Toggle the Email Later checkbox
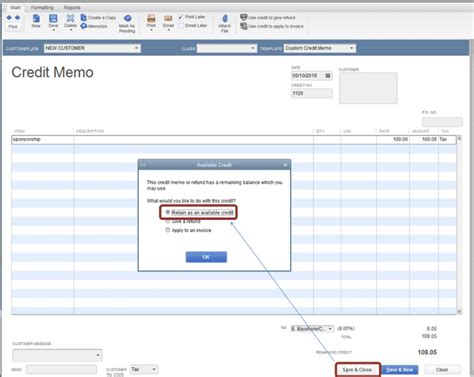The image size is (474, 377). point(181,26)
